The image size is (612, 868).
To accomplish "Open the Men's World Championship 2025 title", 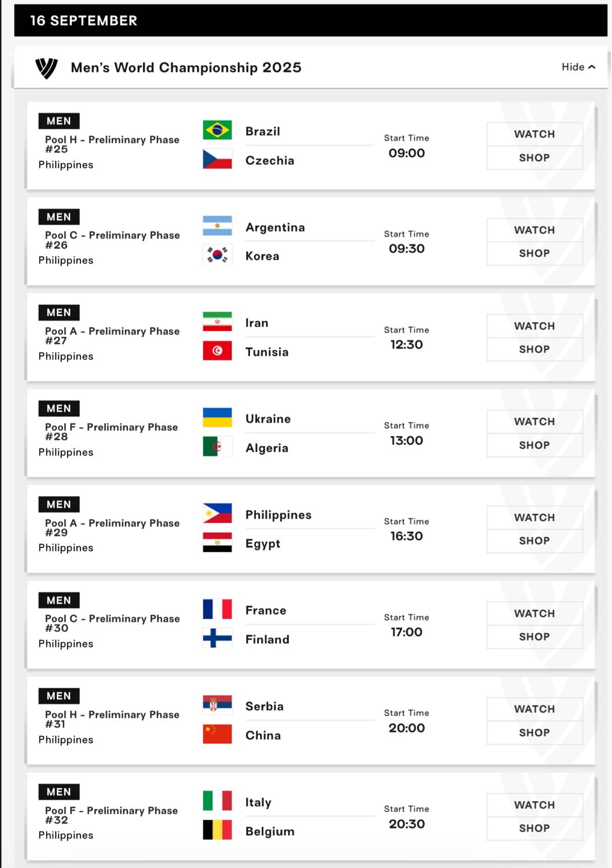I will tap(186, 68).
